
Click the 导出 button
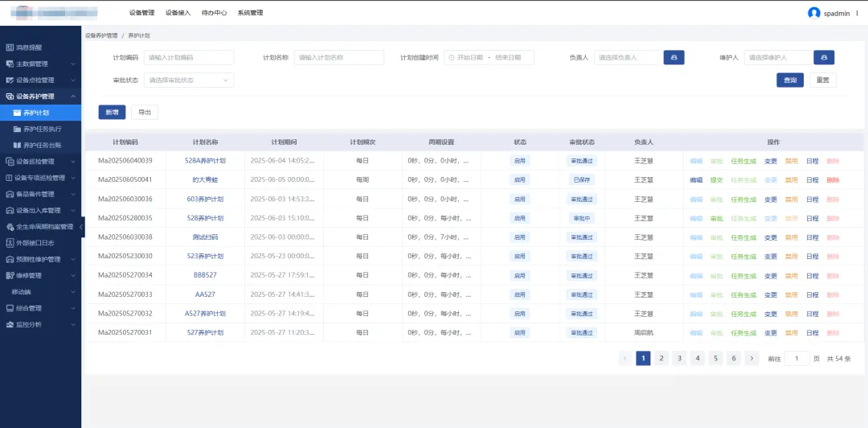click(145, 112)
